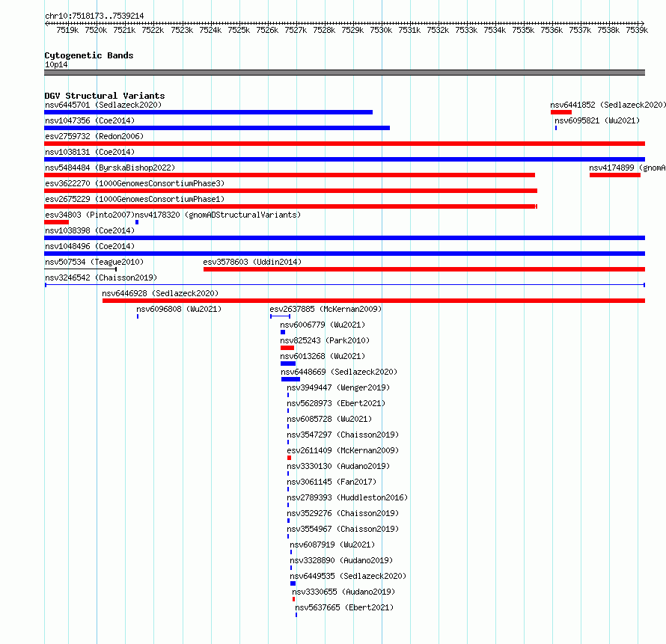Open nsv6441852 (Sedlazeck2020) variant label

[x=608, y=105]
